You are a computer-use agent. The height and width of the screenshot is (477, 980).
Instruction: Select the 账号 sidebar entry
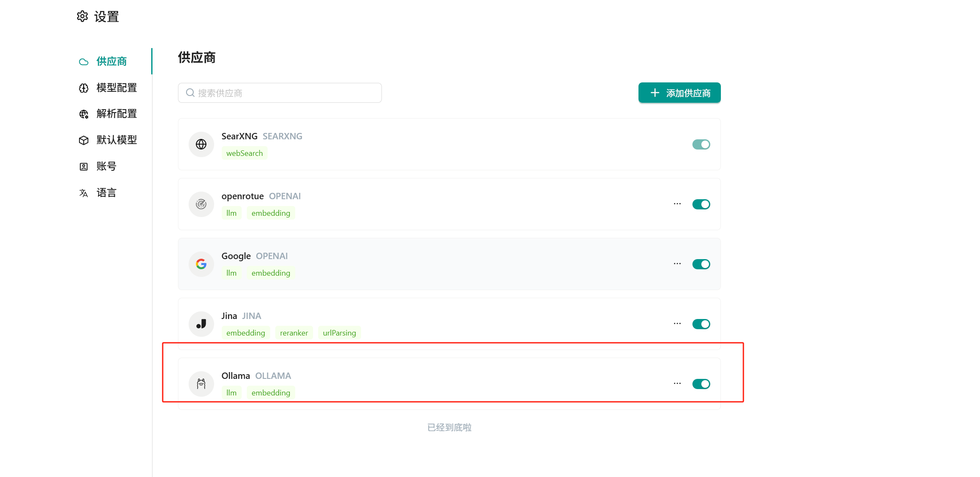[x=106, y=167]
